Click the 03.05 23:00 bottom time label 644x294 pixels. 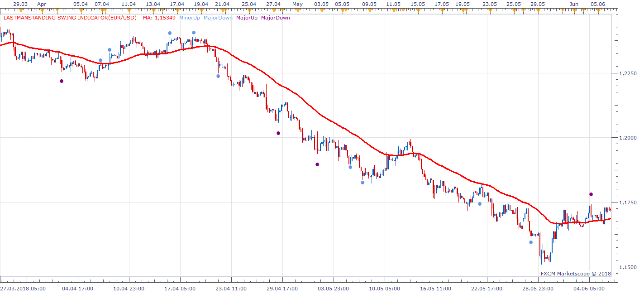334,288
